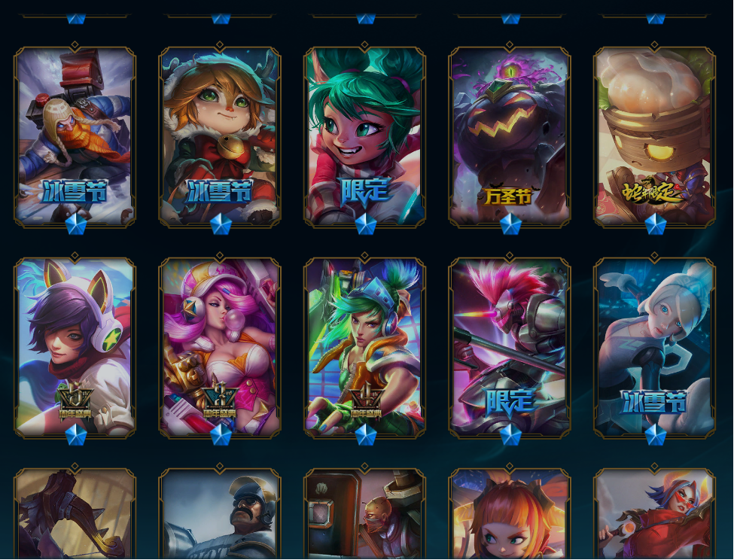Select the snowboarding dwarf skin card
Screen dimensions: 734x560
click(x=75, y=136)
